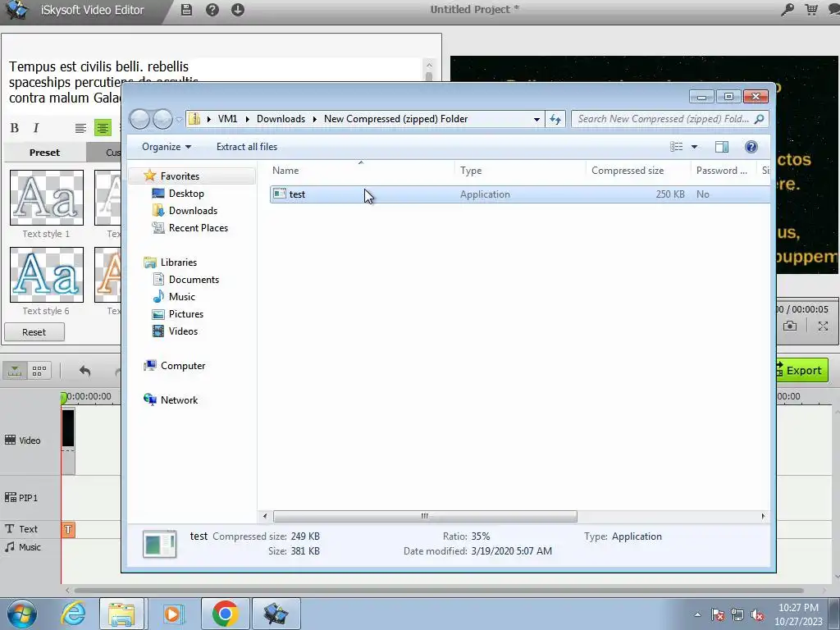Image resolution: width=840 pixels, height=630 pixels.
Task: Click the horizontal scrollbar in file list
Action: tap(425, 517)
